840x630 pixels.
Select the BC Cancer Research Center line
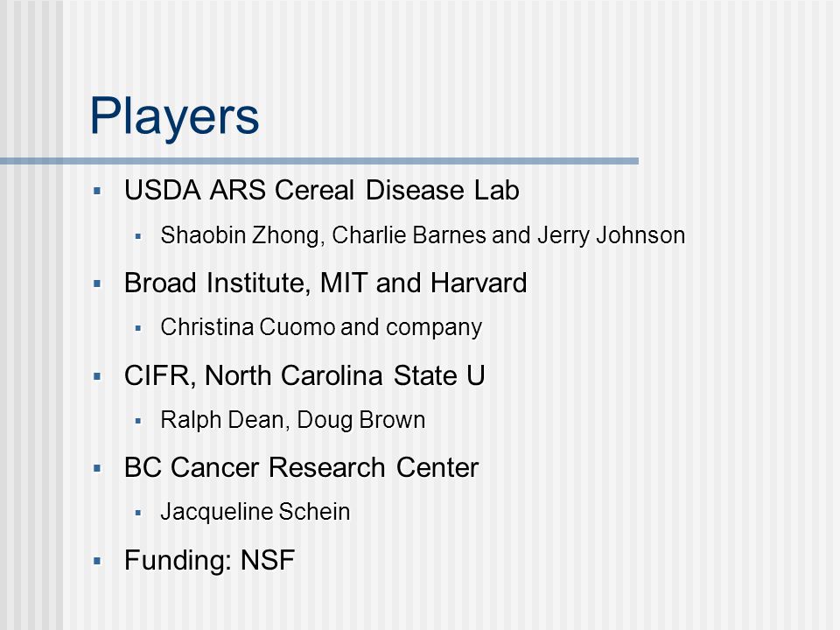click(302, 467)
